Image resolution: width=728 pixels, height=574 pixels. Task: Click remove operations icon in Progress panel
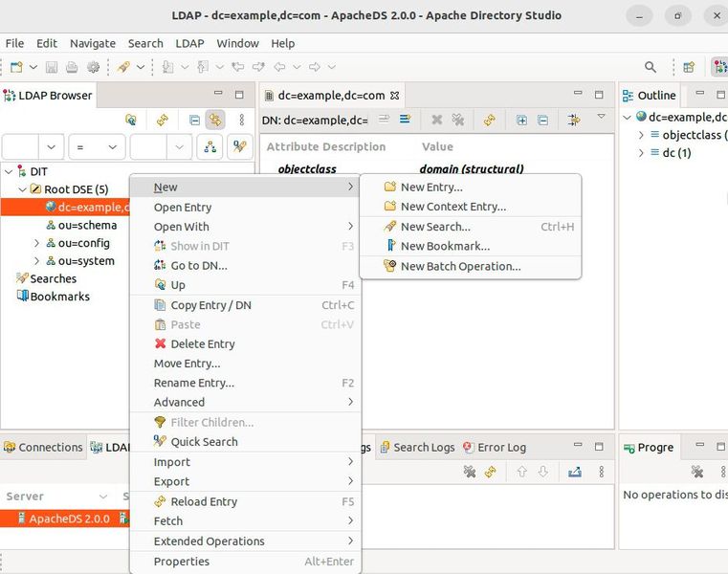click(x=696, y=472)
